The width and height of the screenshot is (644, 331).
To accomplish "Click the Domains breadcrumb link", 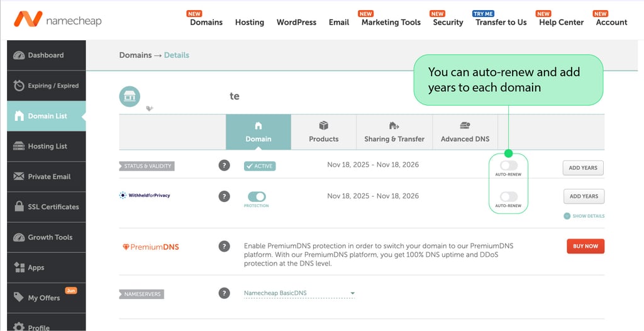I will pos(136,55).
